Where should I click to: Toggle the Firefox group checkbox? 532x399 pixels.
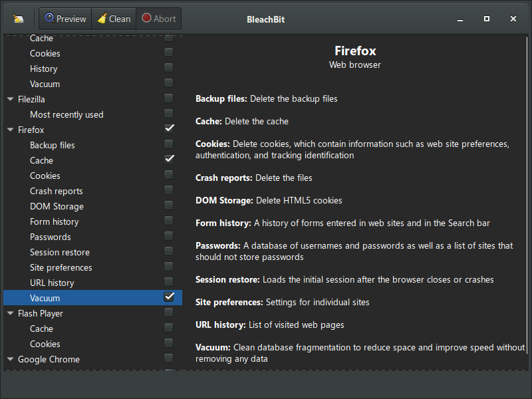[x=169, y=128]
